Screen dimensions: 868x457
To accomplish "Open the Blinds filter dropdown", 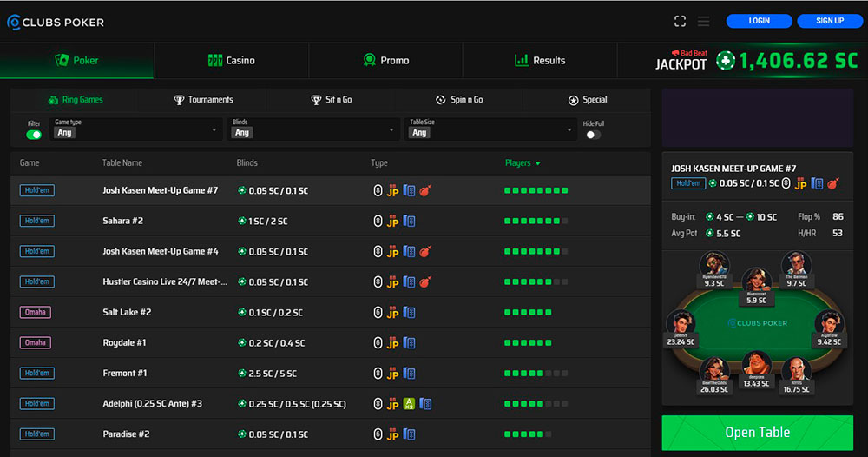I will pyautogui.click(x=312, y=129).
